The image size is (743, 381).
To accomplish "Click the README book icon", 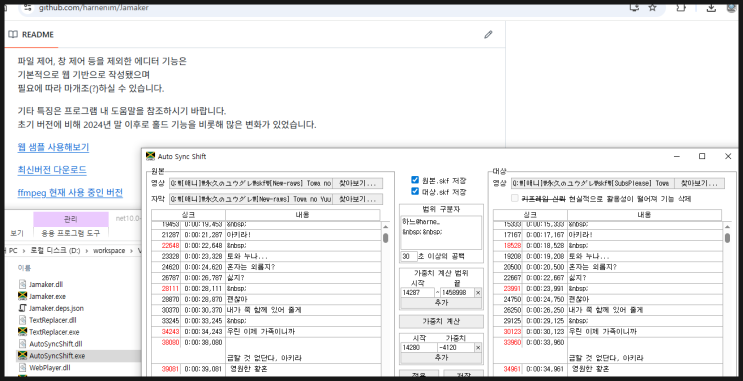I will coord(13,35).
